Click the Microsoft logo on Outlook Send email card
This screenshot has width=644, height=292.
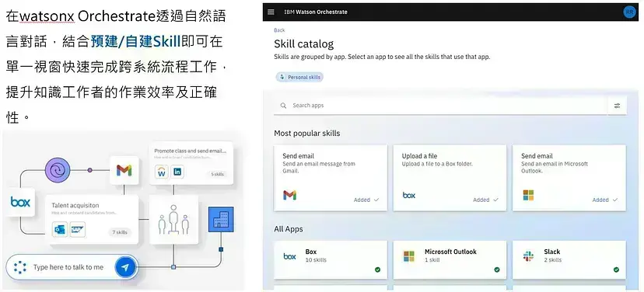click(x=528, y=195)
